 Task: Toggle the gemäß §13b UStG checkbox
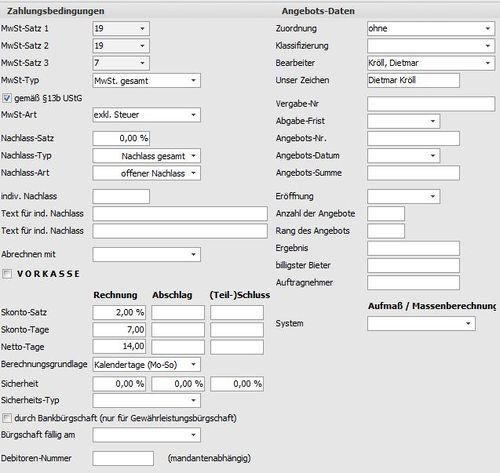(7, 98)
